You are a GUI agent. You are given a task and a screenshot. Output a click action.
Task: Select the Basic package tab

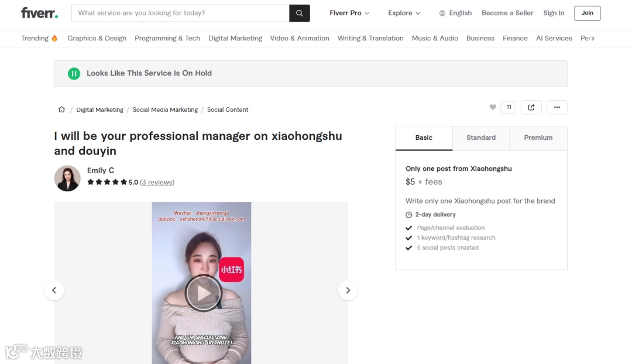(424, 138)
